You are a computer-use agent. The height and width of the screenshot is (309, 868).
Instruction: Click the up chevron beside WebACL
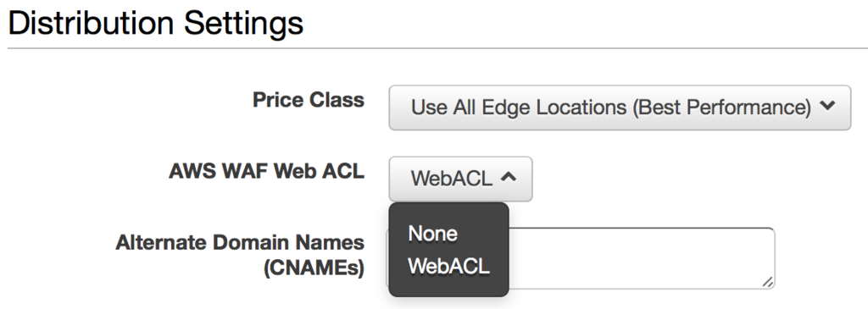pos(509,178)
